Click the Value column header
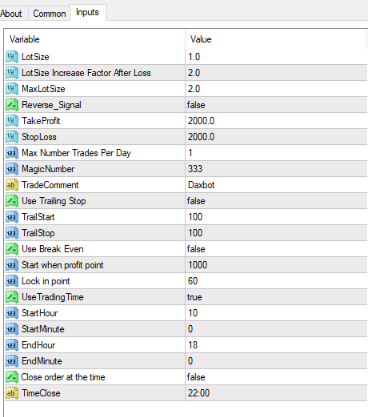 click(276, 39)
